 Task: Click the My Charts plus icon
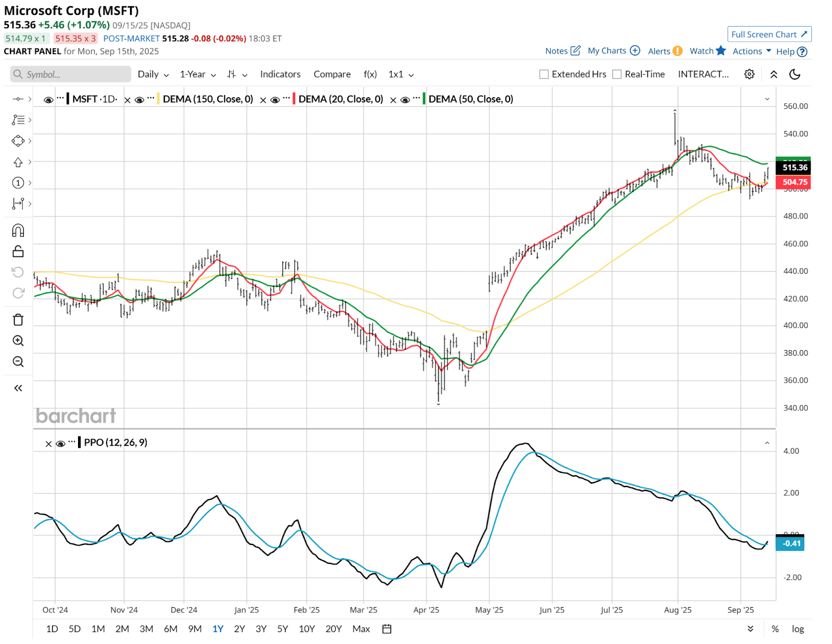(x=635, y=50)
